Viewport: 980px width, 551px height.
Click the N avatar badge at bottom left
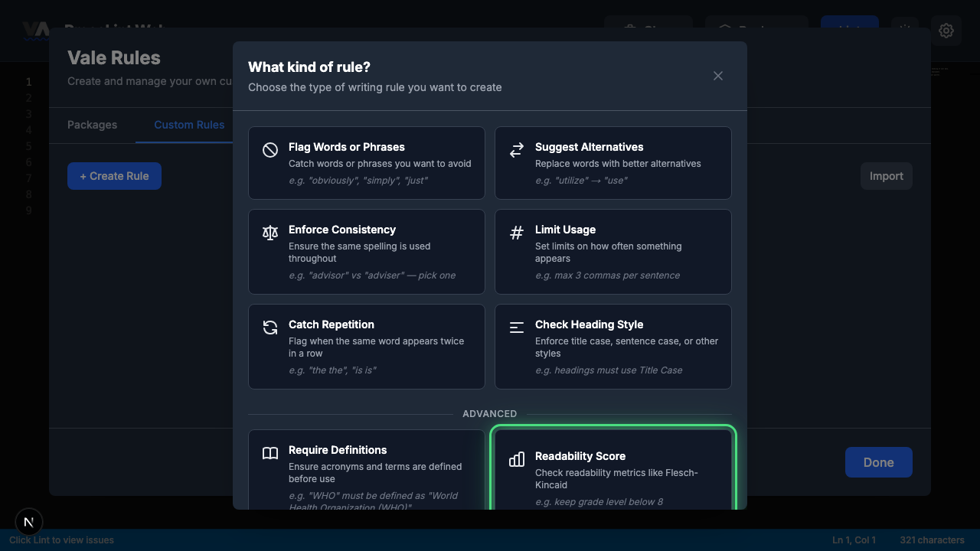click(x=29, y=522)
